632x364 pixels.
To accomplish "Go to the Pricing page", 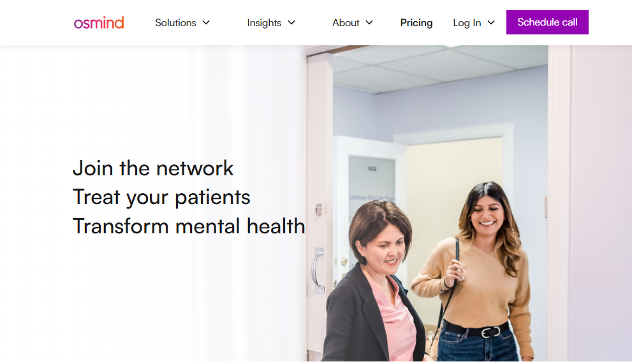I will (x=416, y=23).
